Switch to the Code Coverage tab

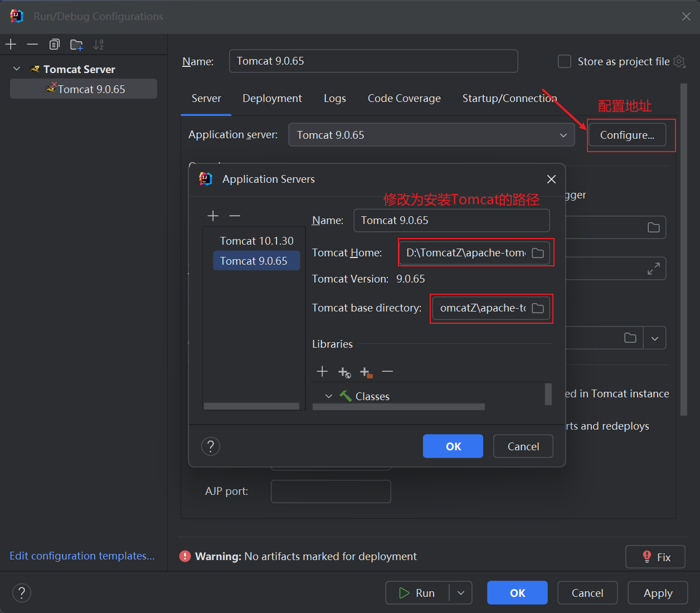[404, 99]
